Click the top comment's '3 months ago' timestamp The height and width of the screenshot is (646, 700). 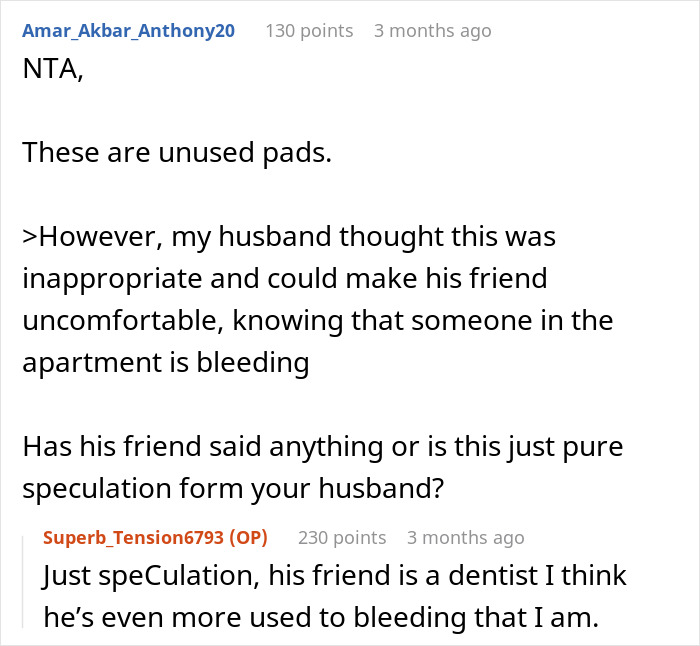pos(432,31)
